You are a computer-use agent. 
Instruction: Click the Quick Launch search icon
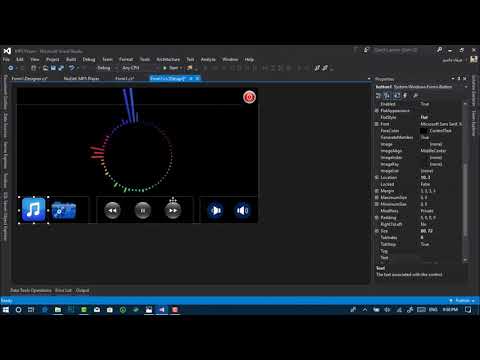point(440,50)
